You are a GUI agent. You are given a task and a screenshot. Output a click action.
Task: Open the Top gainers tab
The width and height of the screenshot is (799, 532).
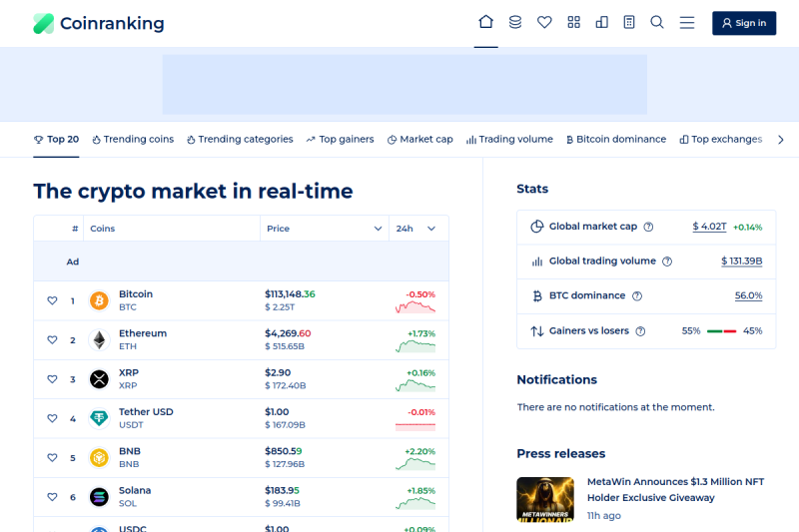pos(341,140)
